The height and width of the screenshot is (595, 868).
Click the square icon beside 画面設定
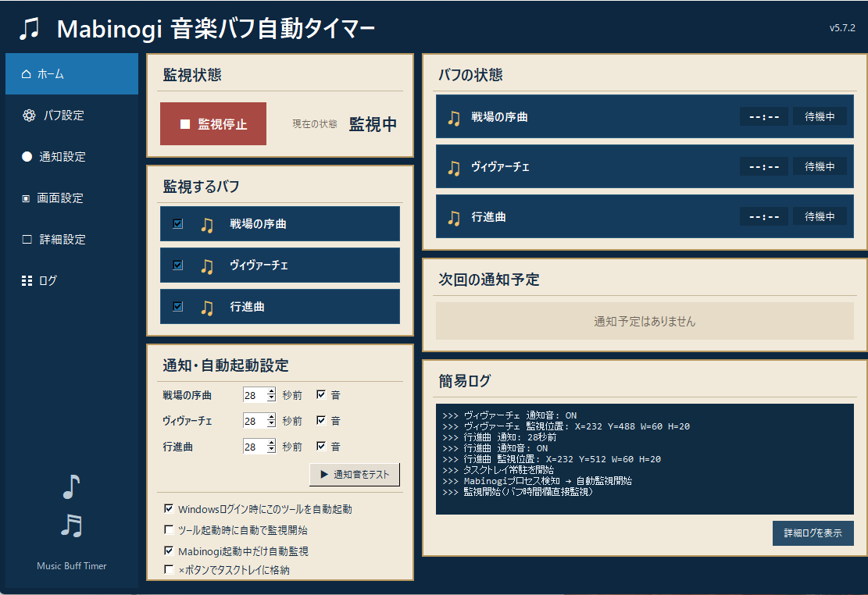(26, 198)
